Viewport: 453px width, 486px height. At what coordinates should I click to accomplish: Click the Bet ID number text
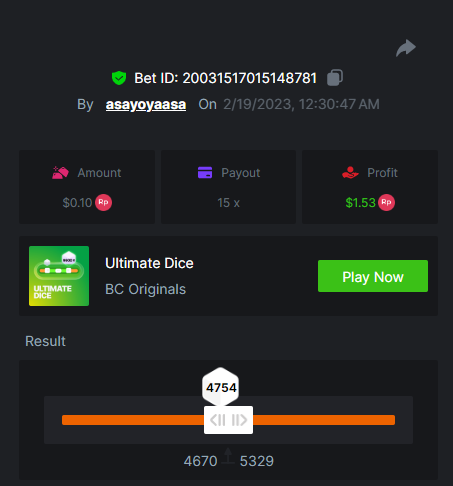(249, 78)
